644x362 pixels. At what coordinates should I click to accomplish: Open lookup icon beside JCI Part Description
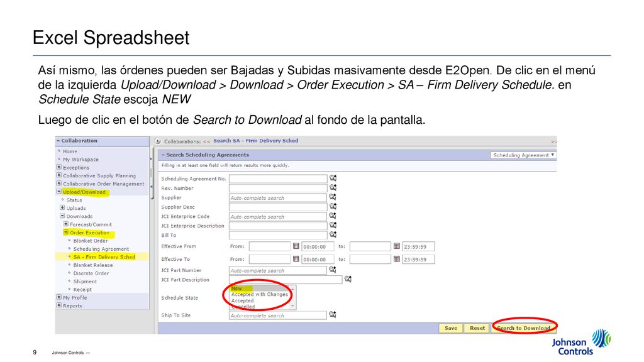pyautogui.click(x=348, y=279)
